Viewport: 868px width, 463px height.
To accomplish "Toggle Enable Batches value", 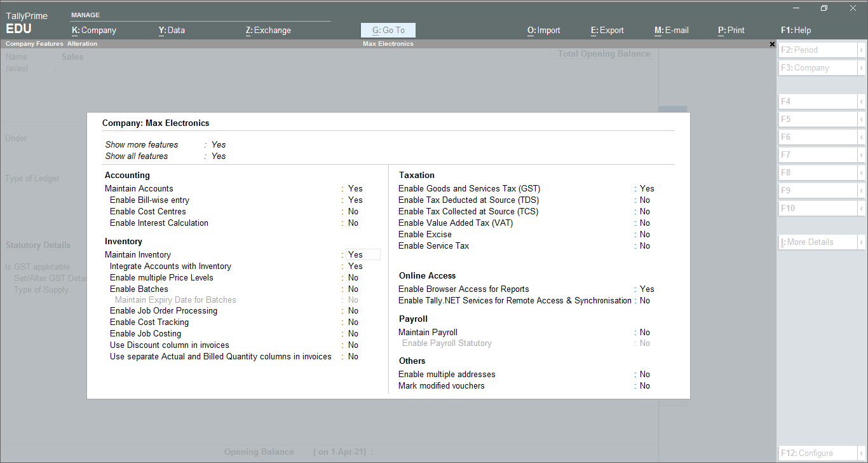I will [353, 289].
